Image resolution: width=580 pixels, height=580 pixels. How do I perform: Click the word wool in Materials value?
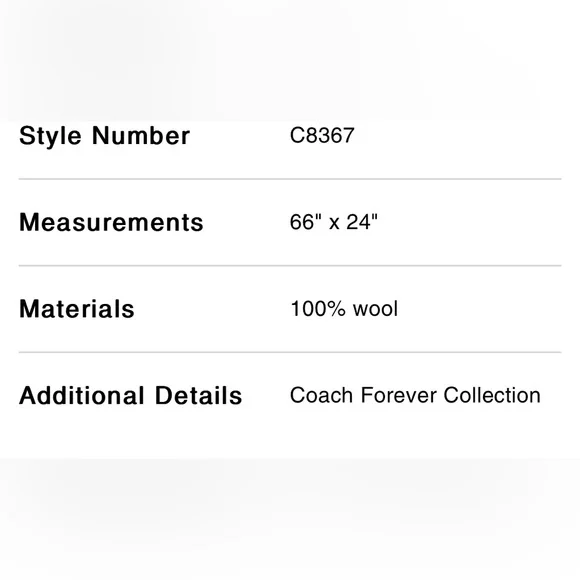(x=375, y=308)
